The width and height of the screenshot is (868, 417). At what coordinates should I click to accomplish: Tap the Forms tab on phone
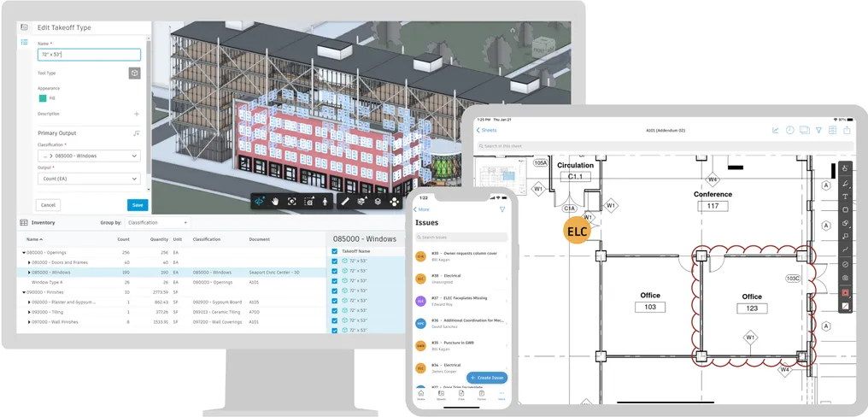(482, 396)
